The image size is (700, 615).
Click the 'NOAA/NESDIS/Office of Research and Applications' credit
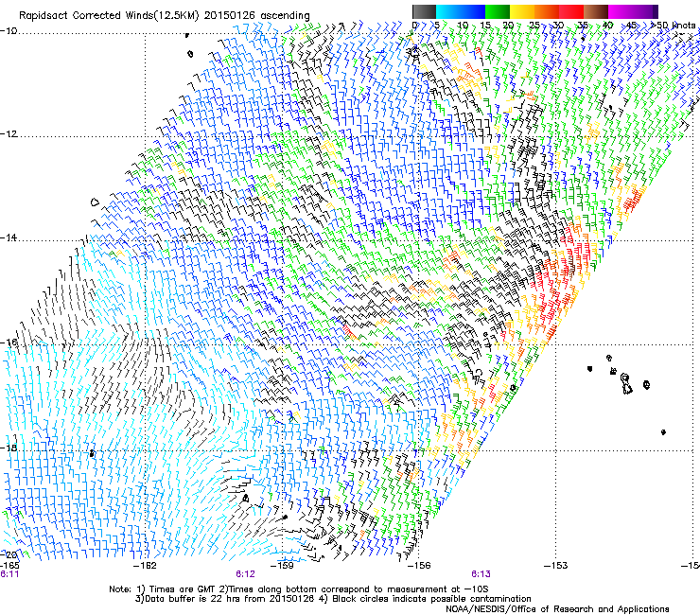(x=557, y=608)
